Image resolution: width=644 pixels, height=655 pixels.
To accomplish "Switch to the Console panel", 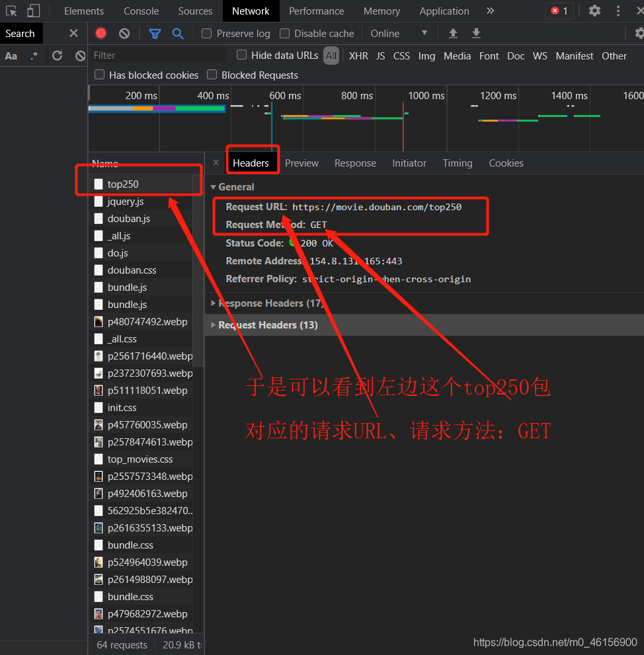I will [x=141, y=11].
